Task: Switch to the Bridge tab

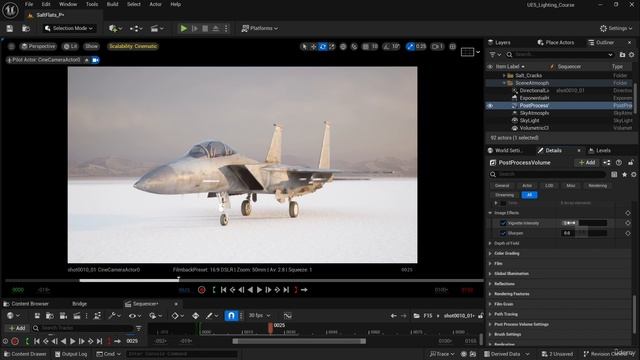Action: (80, 304)
